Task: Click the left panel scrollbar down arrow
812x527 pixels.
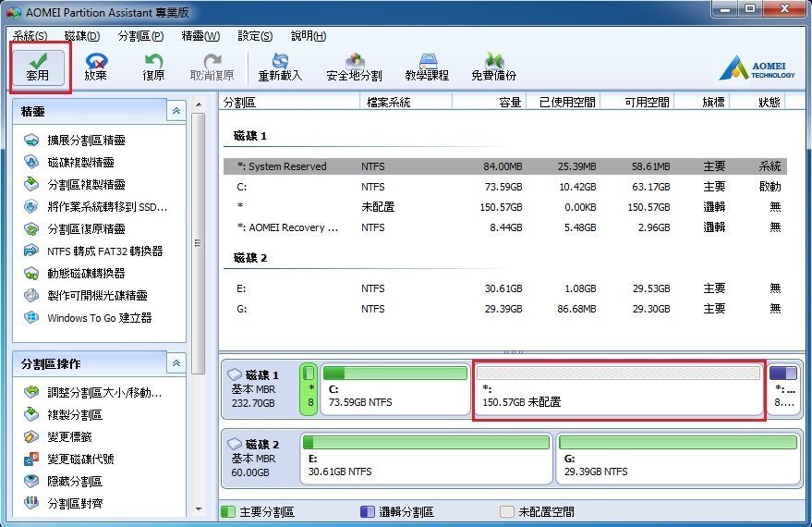Action: pyautogui.click(x=199, y=509)
